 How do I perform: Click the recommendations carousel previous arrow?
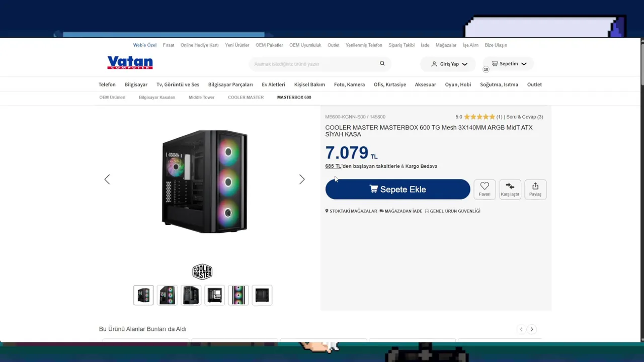521,329
